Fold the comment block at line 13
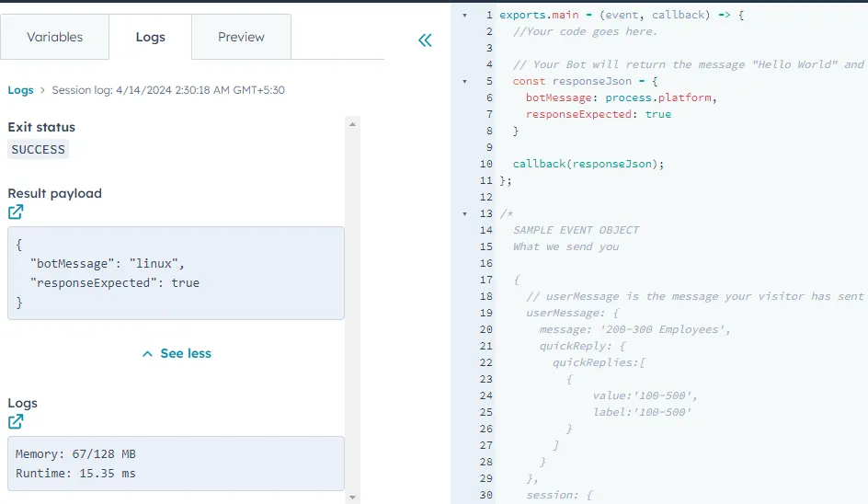 465,214
